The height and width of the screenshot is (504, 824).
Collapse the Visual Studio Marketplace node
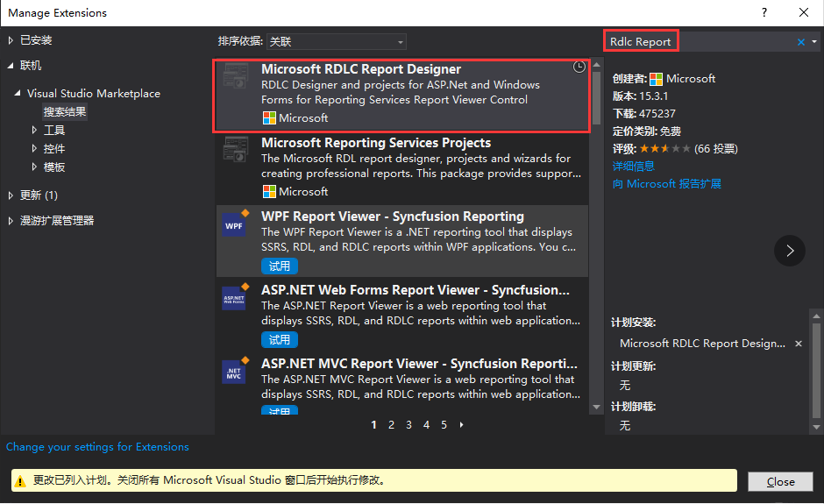click(x=18, y=94)
